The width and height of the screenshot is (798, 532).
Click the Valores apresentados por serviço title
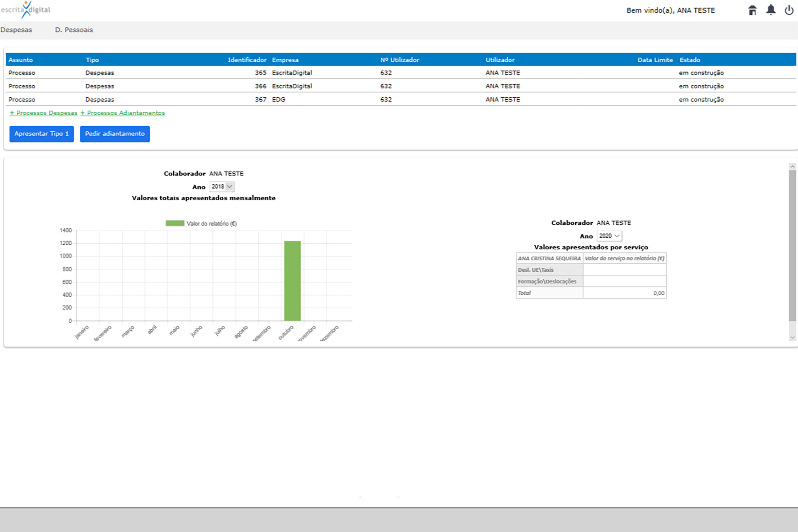(591, 247)
